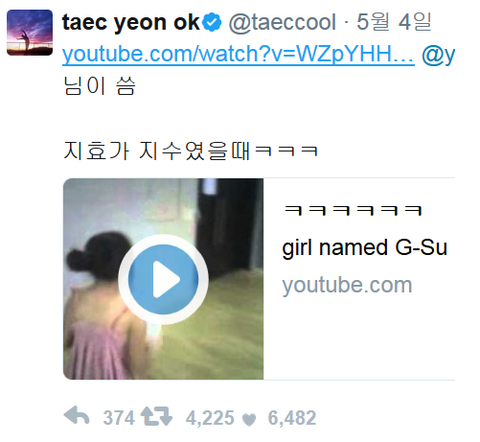Open the girl named G-Su card title
480x442 pixels.
[364, 248]
